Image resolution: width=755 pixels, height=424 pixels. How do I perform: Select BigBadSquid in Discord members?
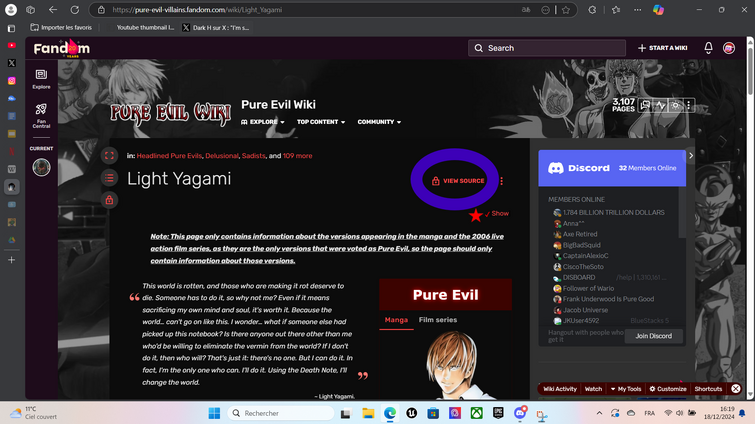582,245
